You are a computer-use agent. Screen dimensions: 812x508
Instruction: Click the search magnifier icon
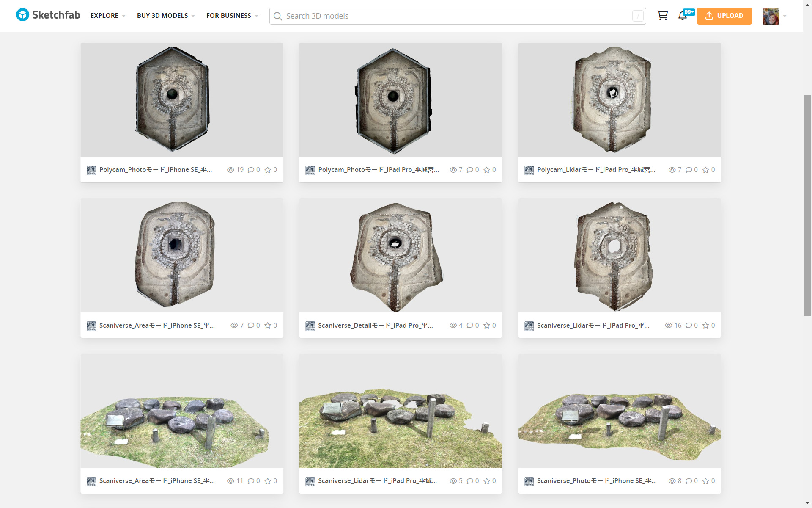pyautogui.click(x=277, y=16)
